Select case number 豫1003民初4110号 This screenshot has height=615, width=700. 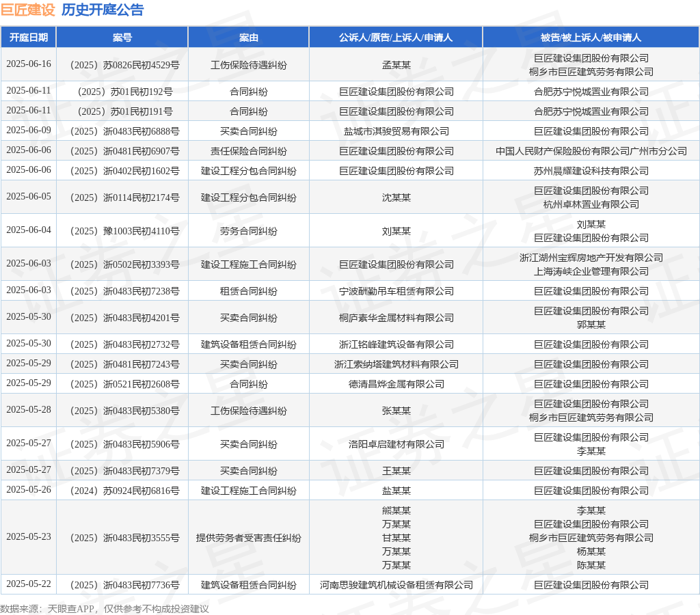tap(125, 231)
